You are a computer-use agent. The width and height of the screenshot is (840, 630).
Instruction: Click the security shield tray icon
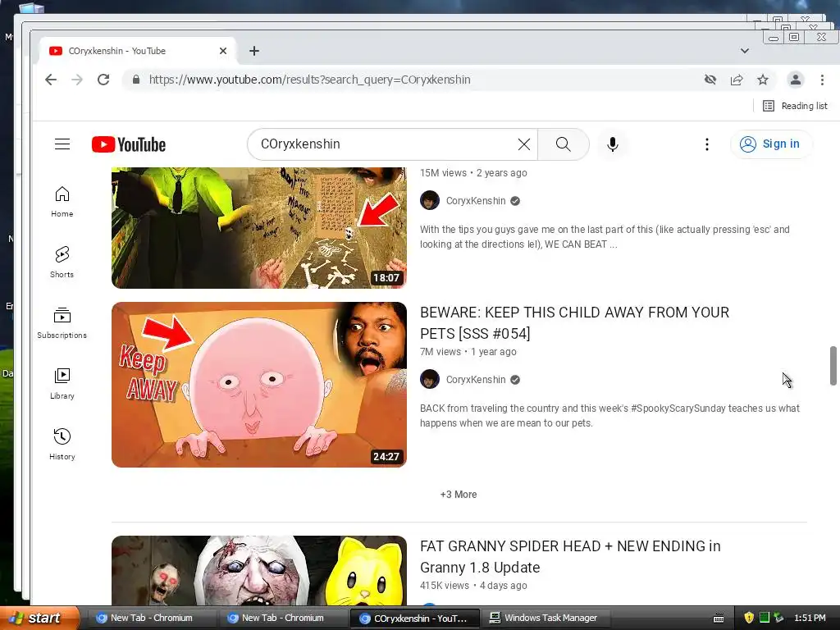pyautogui.click(x=749, y=618)
